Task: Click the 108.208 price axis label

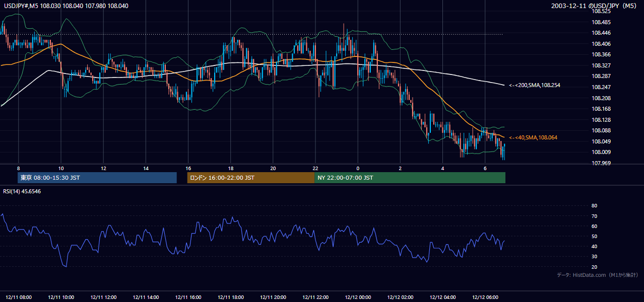Action: 600,98
